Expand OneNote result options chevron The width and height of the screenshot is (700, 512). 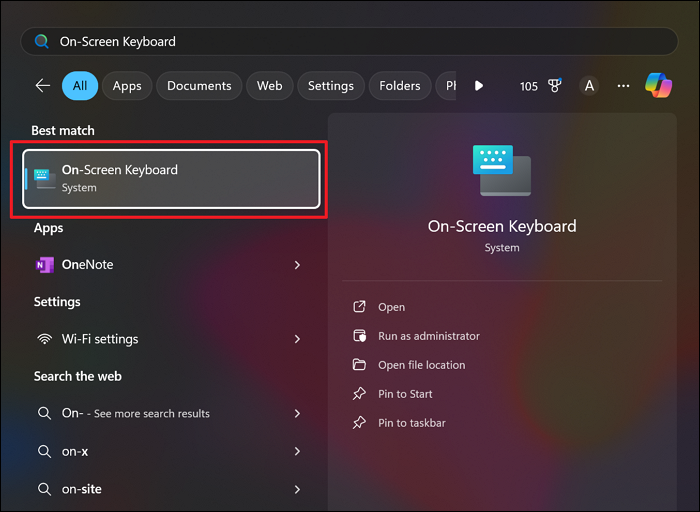coord(297,265)
